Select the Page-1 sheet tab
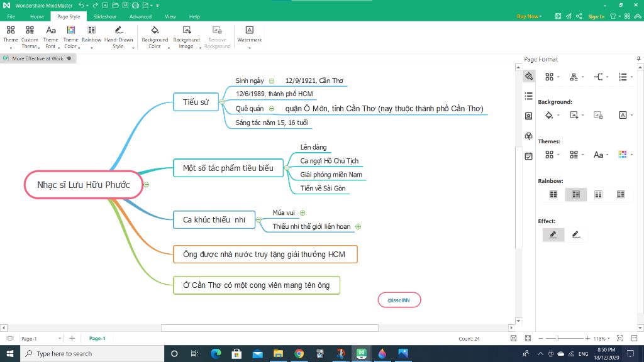Screen dimensions: 644x362 (x=97, y=338)
